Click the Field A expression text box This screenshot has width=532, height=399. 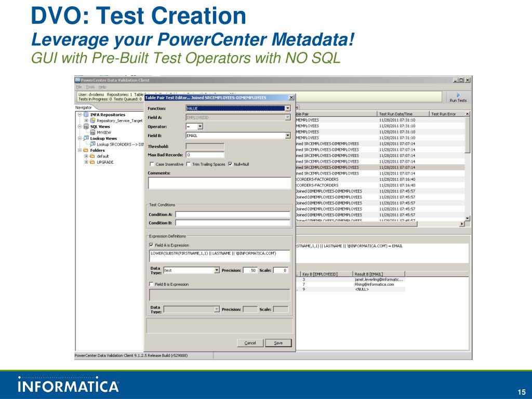(x=220, y=256)
